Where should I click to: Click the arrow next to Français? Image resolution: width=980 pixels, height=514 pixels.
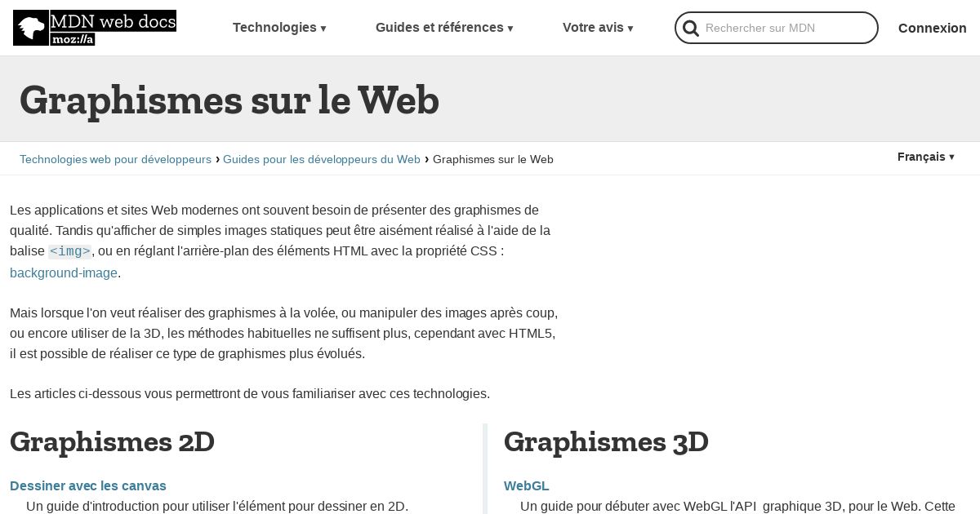[951, 157]
